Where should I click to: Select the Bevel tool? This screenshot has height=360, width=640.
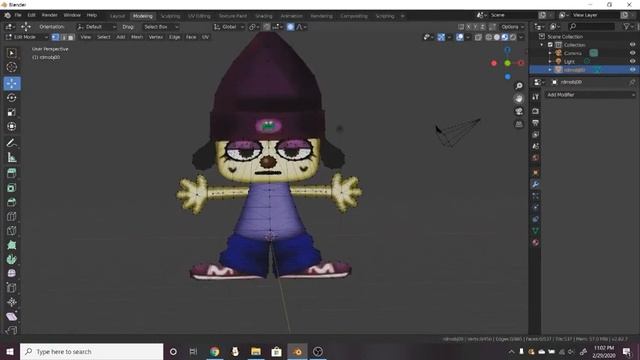click(11, 202)
